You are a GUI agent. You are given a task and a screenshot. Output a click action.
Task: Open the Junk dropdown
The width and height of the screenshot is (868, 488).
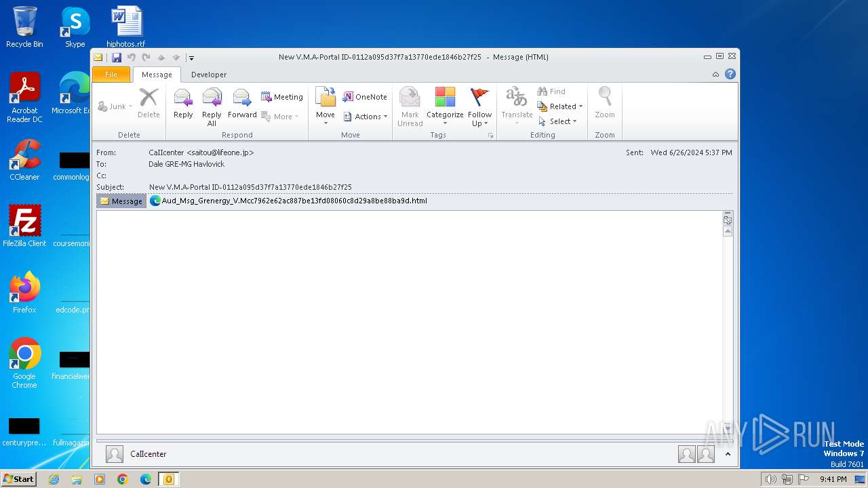pyautogui.click(x=115, y=106)
